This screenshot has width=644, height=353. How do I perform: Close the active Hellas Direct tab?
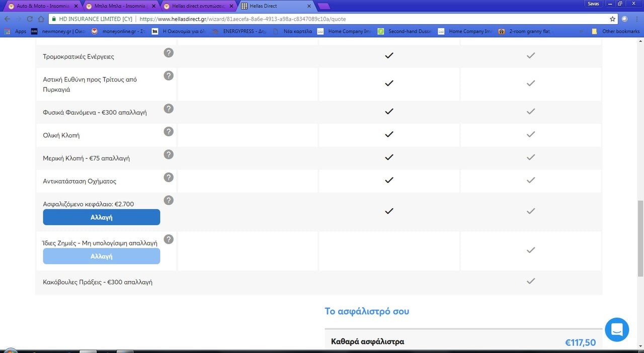click(309, 6)
